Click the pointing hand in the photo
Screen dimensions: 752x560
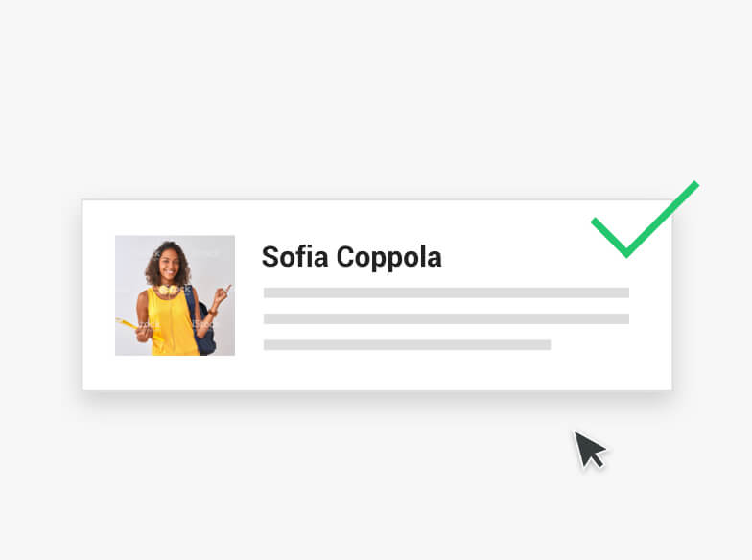222,294
